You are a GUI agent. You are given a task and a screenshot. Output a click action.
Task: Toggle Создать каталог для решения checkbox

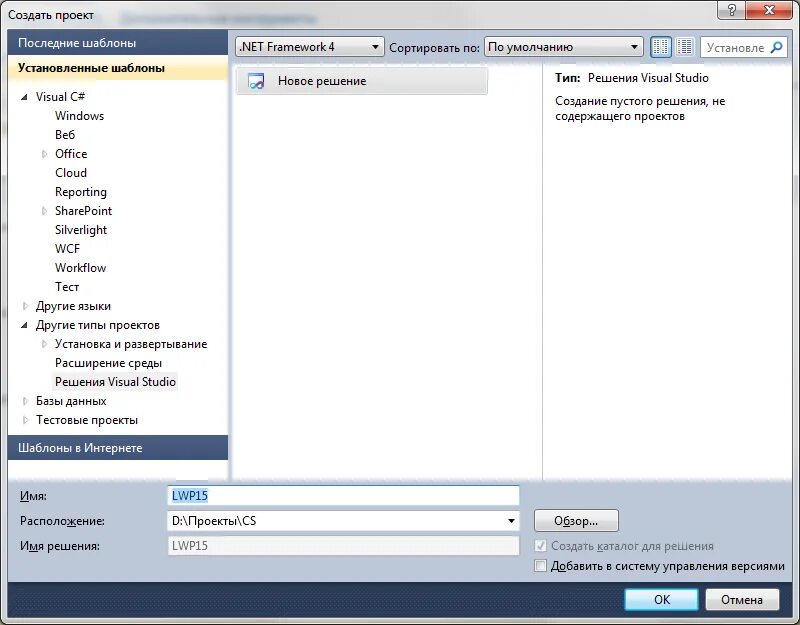coord(540,546)
